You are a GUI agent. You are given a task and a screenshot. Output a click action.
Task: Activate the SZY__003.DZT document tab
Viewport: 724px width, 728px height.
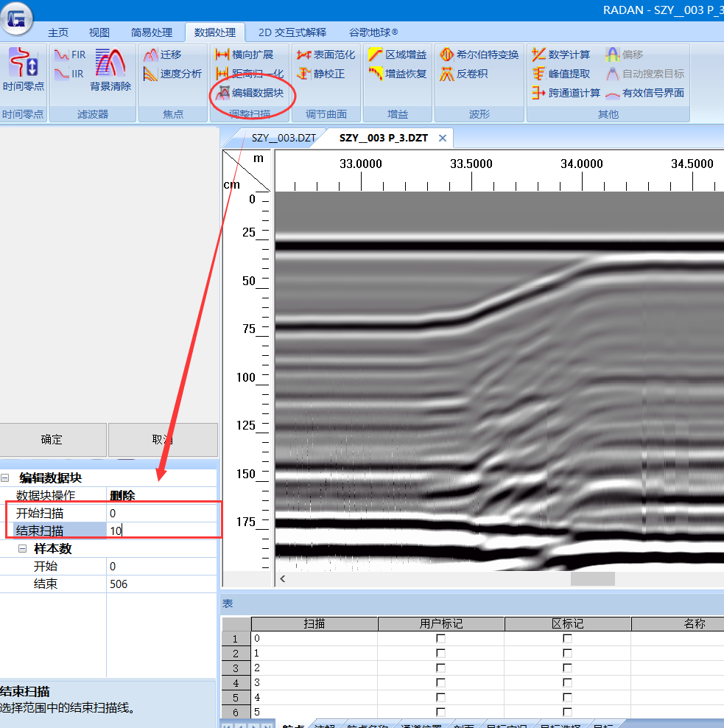pyautogui.click(x=284, y=139)
